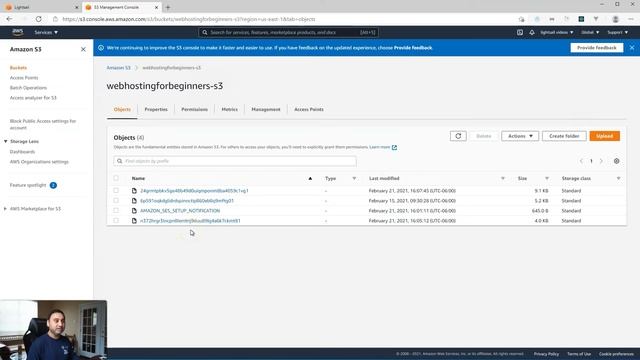Screen dimensions: 640x360
Task: Go to previous page arrow in pagination
Action: coord(581,161)
